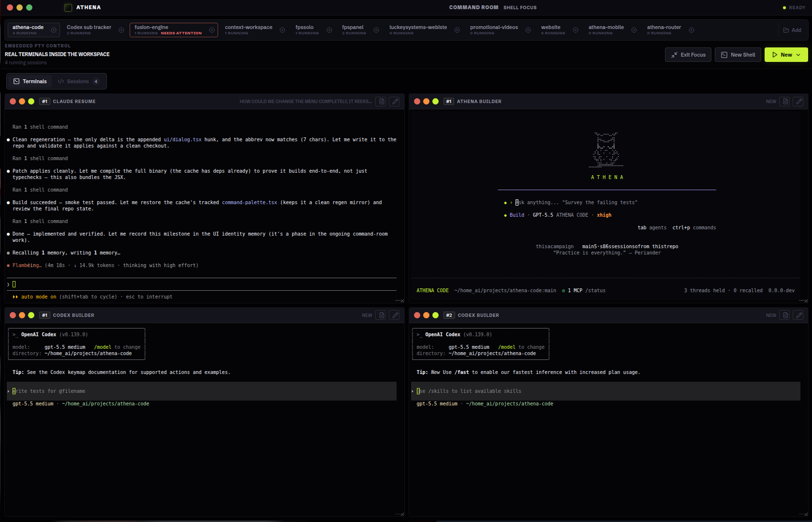Close the fpssolo workspace tab
The image size is (812, 522).
tap(329, 30)
